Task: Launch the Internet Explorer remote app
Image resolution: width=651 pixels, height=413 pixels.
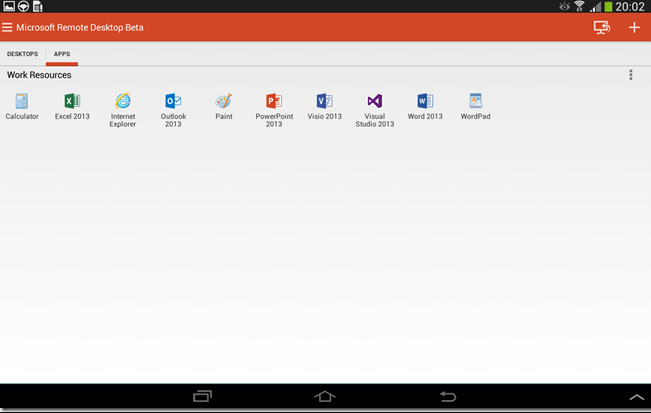Action: point(122,110)
